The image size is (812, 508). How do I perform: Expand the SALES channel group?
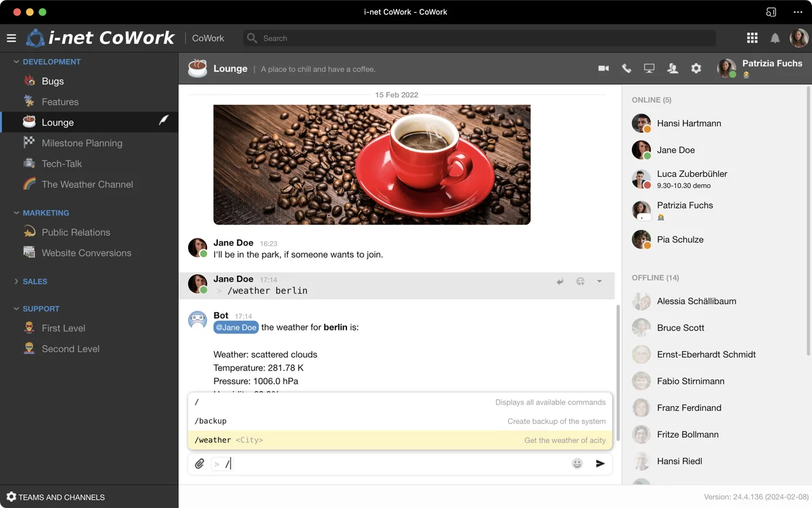pyautogui.click(x=17, y=282)
